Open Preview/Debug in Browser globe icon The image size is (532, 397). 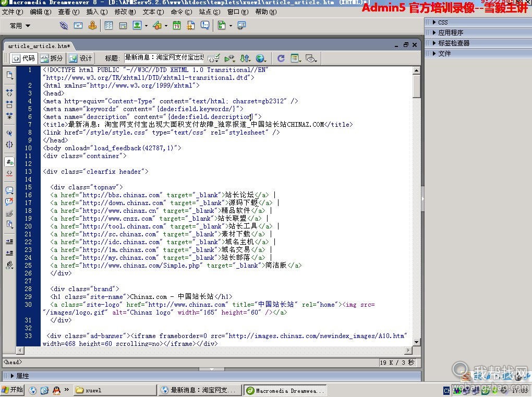(x=261, y=58)
